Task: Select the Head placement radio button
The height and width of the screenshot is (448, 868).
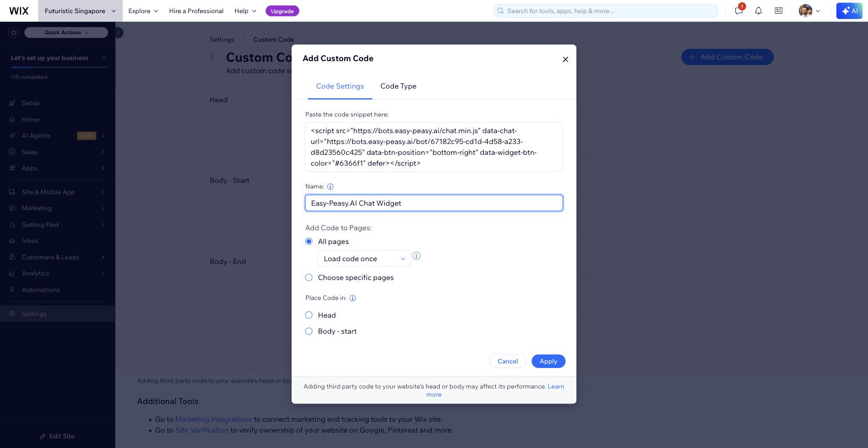Action: [309, 315]
